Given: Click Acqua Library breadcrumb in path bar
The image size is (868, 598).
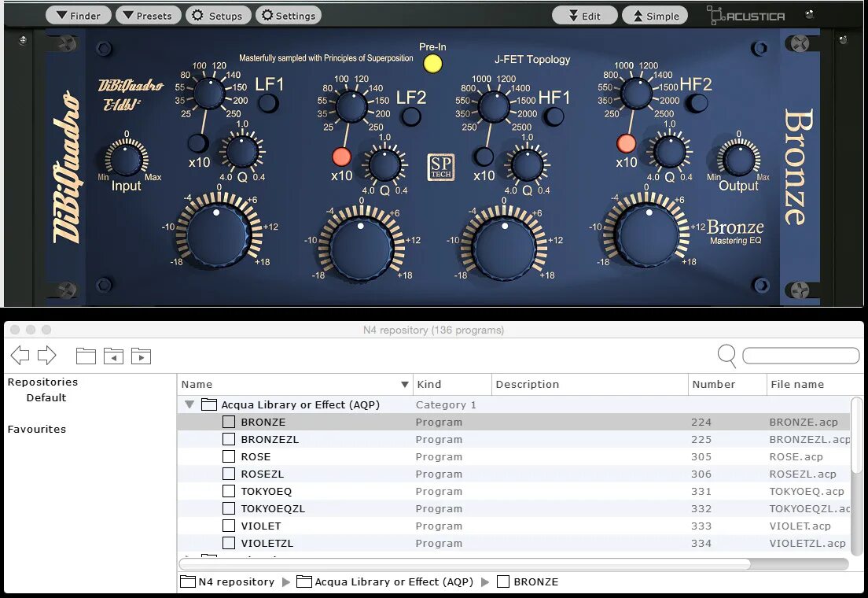Looking at the screenshot, I should pos(384,581).
